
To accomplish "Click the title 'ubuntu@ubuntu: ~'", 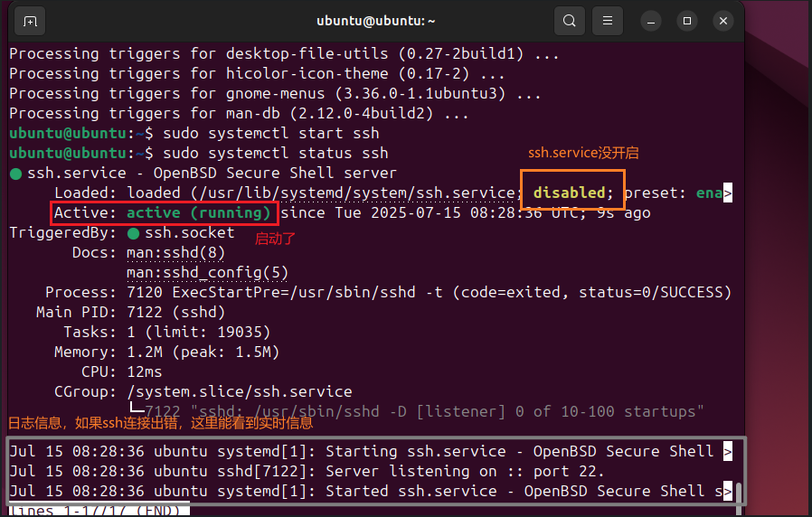I will (x=376, y=21).
